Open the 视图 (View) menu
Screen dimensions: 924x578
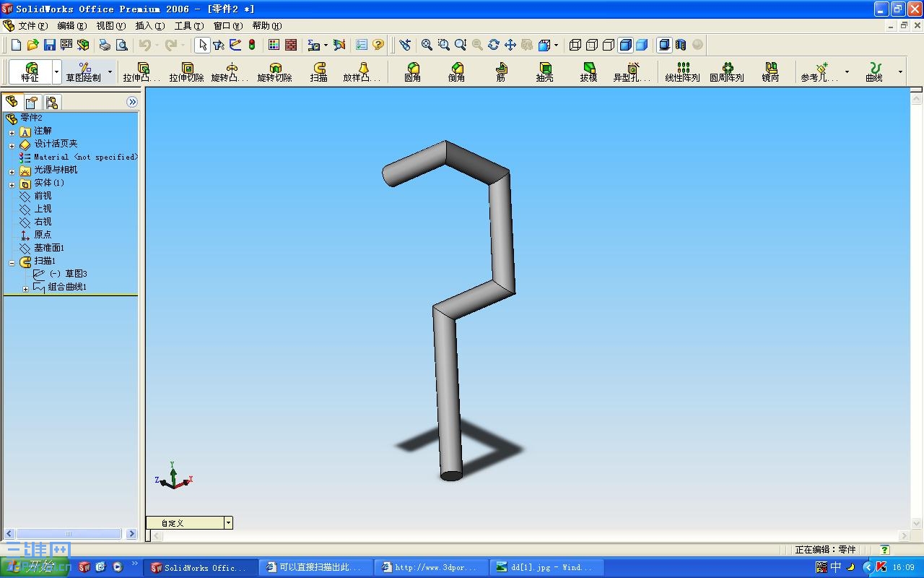point(110,26)
